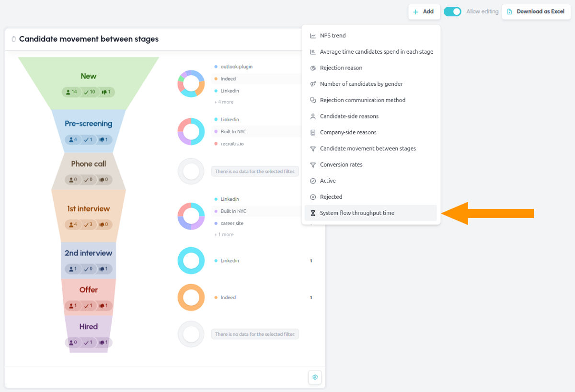The height and width of the screenshot is (392, 575).
Task: Click the person icon beside Candidate-side reasons
Action: (x=313, y=116)
